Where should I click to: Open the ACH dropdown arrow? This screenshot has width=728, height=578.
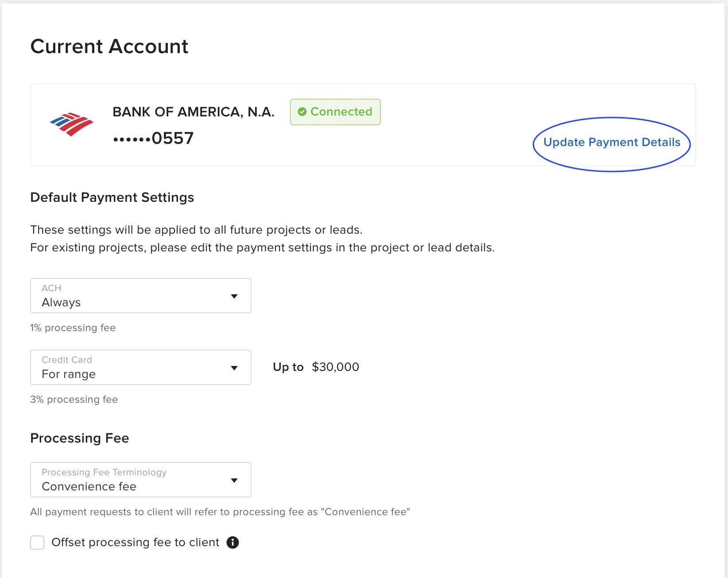click(x=235, y=296)
